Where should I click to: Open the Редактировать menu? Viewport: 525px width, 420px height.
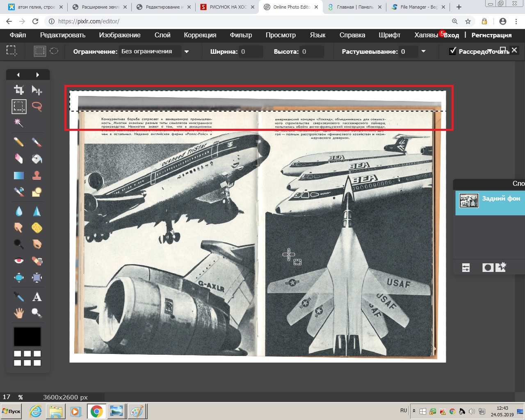[x=63, y=35]
